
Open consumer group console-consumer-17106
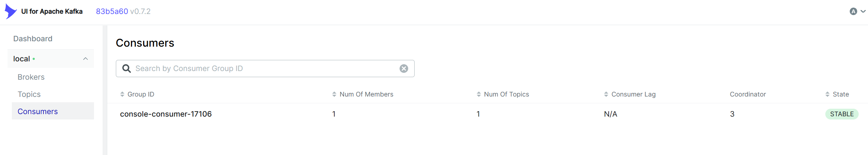tap(166, 114)
